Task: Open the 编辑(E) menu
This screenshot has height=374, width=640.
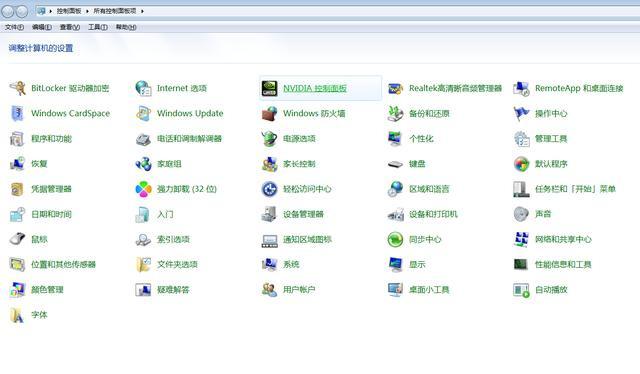Action: tap(42, 27)
